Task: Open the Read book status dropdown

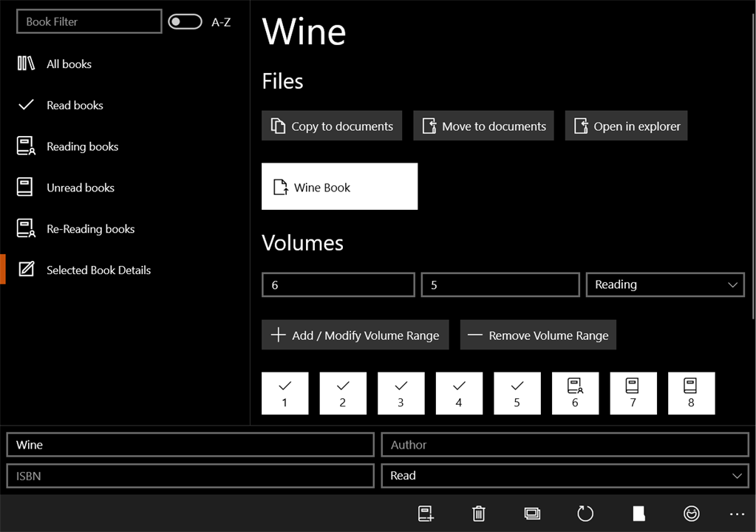Action: (565, 476)
